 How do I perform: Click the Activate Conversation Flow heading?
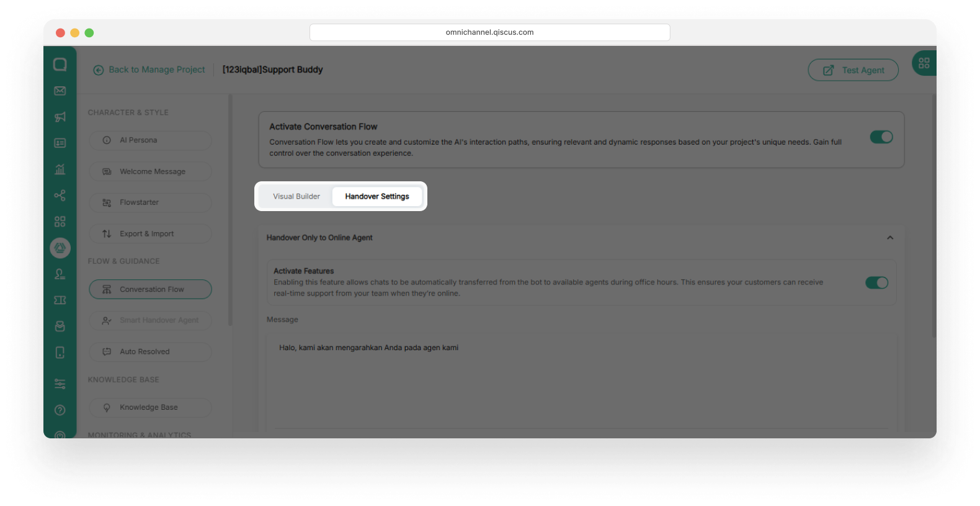pyautogui.click(x=323, y=127)
